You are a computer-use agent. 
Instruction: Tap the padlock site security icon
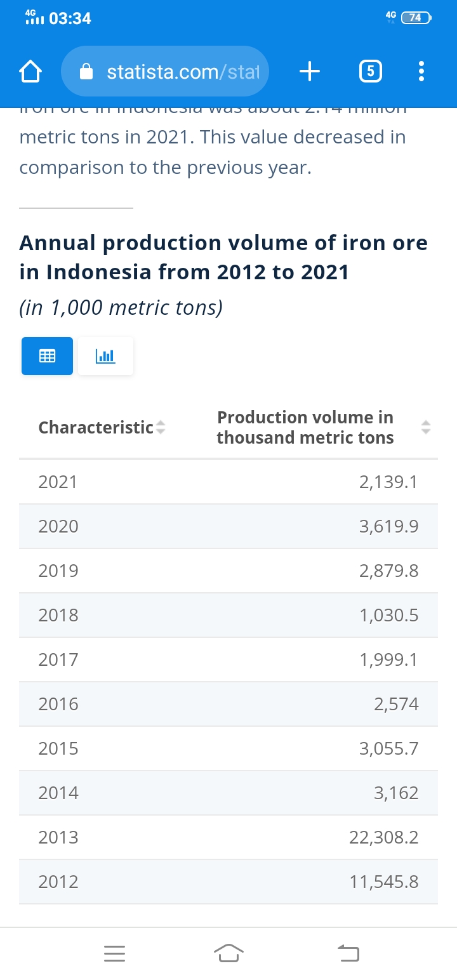(87, 72)
